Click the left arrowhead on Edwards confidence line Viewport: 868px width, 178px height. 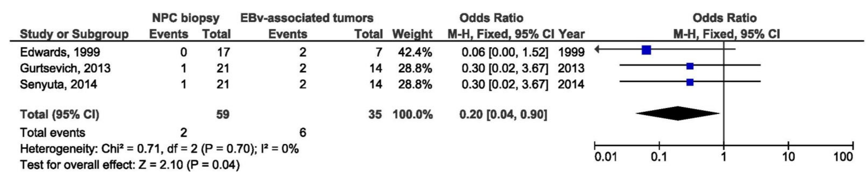597,50
